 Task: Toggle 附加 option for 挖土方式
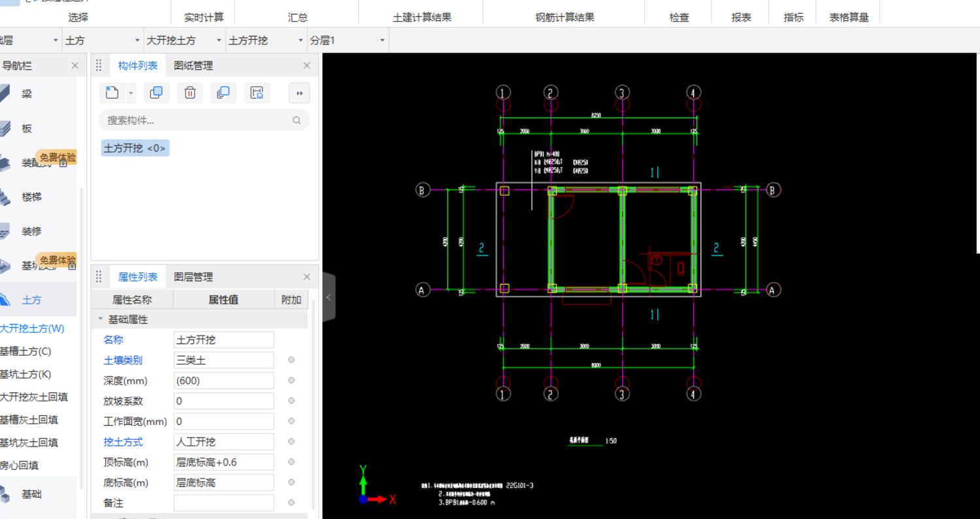[291, 442]
